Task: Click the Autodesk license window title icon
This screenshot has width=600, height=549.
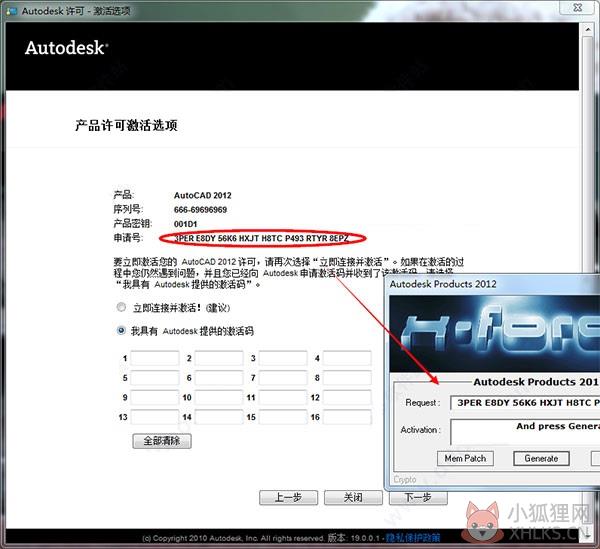Action: click(11, 11)
